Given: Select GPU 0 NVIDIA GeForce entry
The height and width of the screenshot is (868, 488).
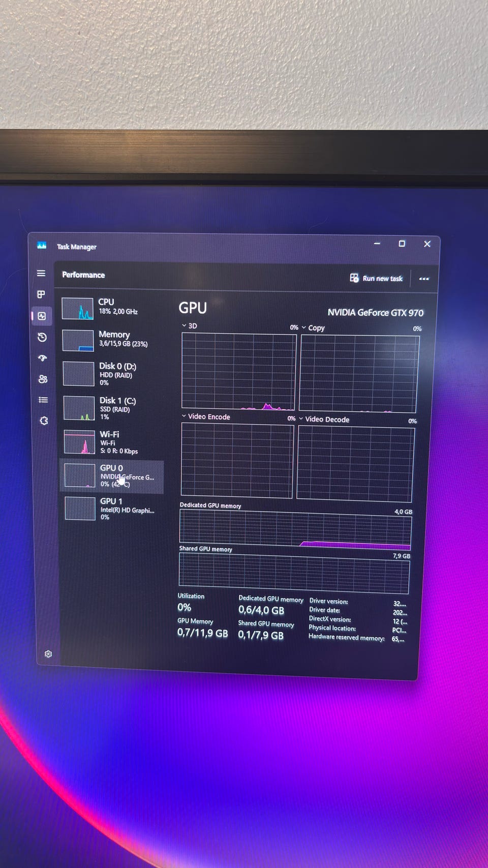Looking at the screenshot, I should 112,476.
